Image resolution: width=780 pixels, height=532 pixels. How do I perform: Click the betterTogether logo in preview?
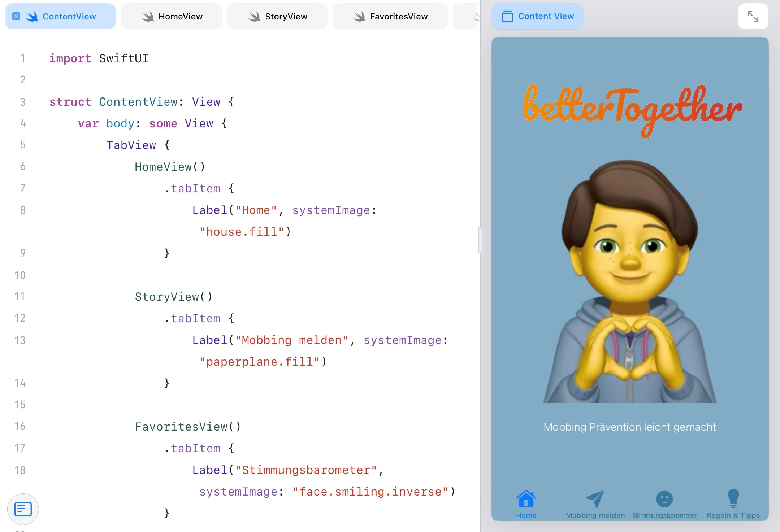pos(632,111)
